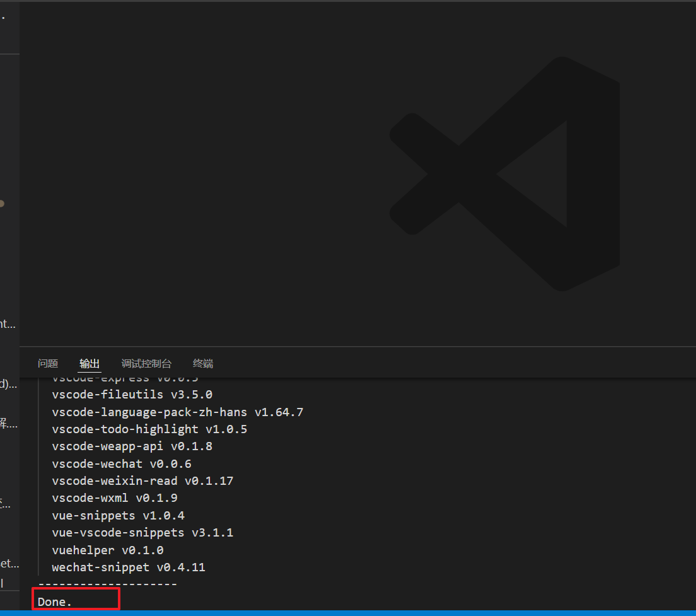This screenshot has height=616, width=696.
Task: Select the 输出 panel tab
Action: pos(90,363)
